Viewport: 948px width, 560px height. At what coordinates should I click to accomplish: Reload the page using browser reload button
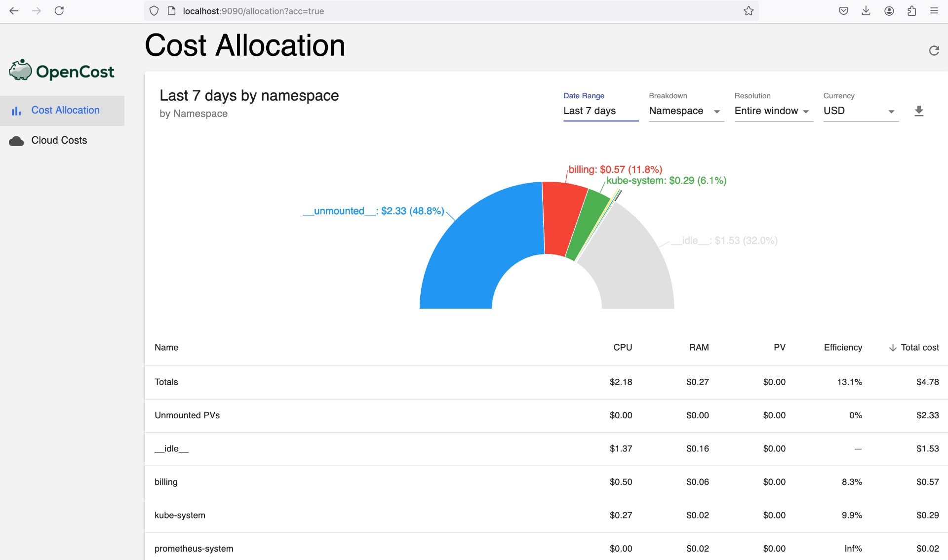pyautogui.click(x=59, y=11)
